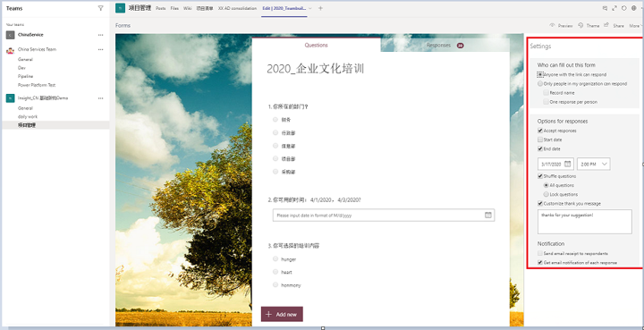Open calendar icon in end date field

pos(568,164)
